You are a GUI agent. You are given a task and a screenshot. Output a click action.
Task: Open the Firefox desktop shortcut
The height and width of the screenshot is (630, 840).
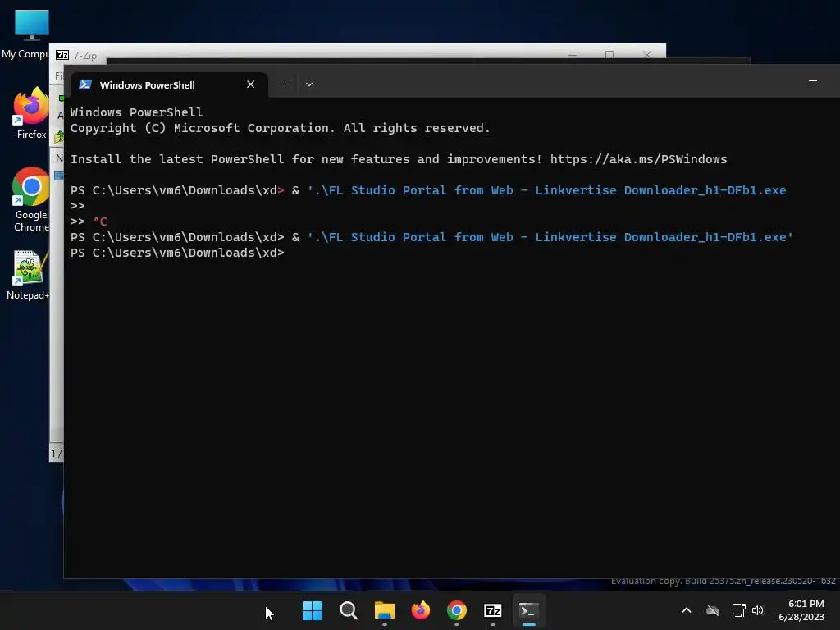pos(31,113)
